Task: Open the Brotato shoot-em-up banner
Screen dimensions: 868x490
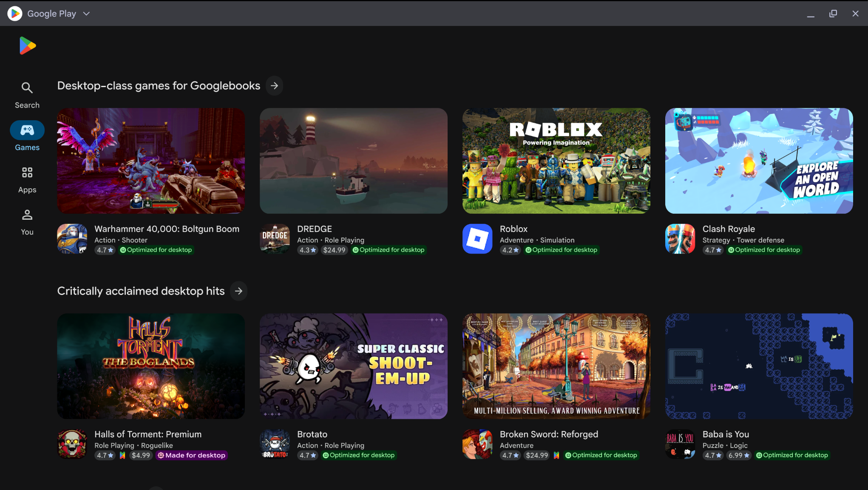Action: (354, 366)
